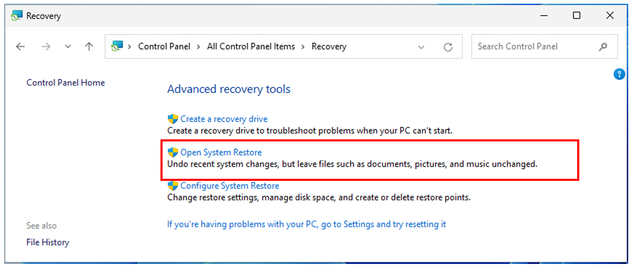
Task: Open File History under See also
Action: click(48, 242)
